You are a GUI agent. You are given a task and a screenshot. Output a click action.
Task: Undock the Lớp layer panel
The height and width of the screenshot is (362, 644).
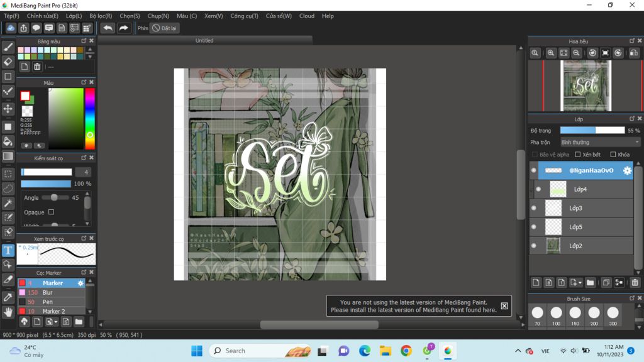point(632,119)
